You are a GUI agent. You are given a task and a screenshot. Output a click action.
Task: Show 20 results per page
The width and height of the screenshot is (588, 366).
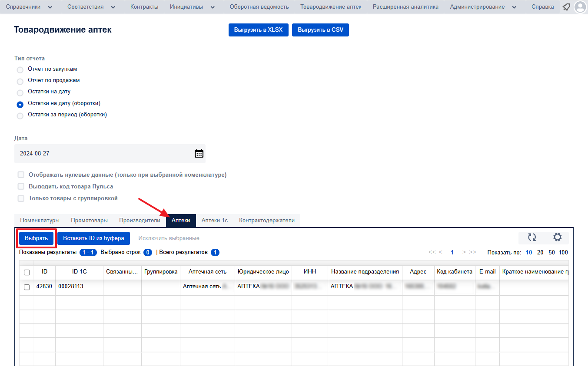(540, 252)
